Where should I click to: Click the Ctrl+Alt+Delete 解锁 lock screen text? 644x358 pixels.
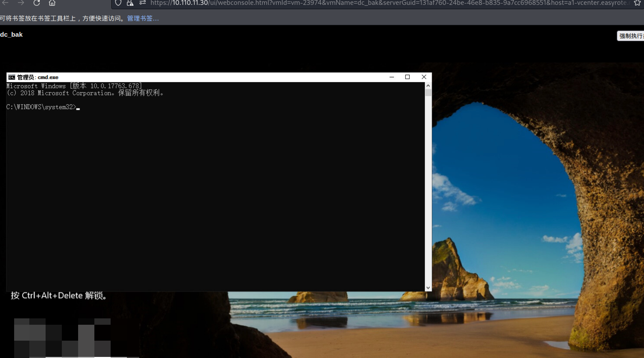click(59, 295)
